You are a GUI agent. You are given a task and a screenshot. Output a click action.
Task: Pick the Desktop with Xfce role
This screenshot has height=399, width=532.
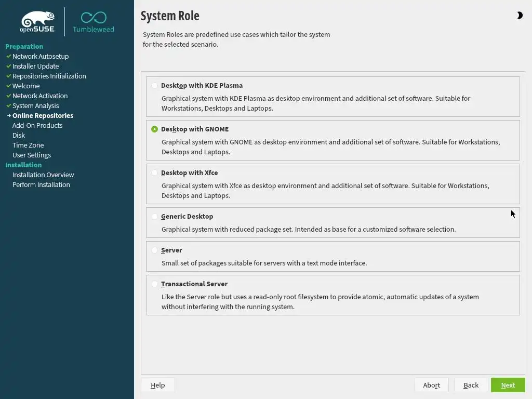coord(155,173)
